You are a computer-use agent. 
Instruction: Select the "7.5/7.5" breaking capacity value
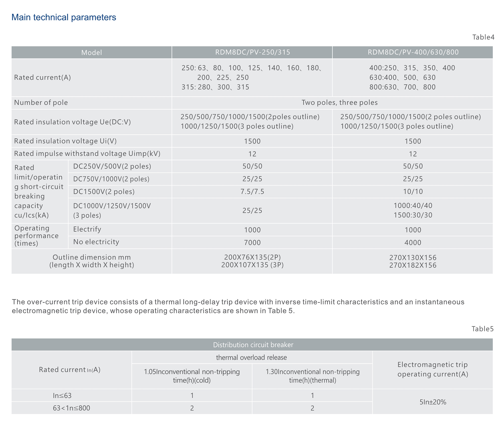[252, 192]
